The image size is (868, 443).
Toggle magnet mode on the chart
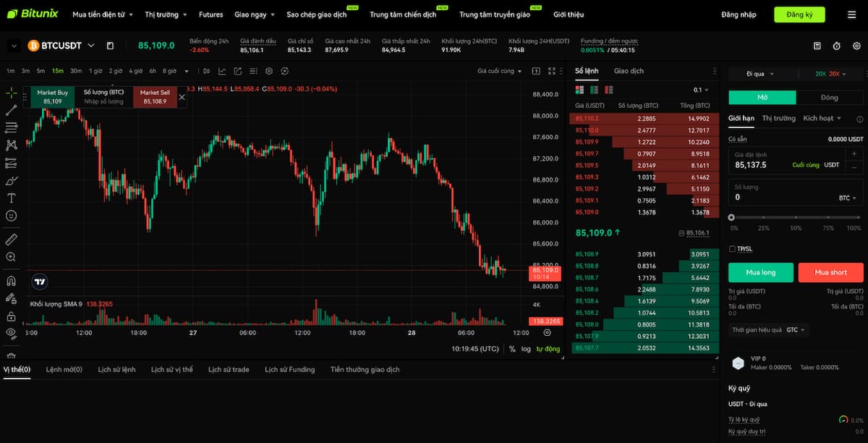tap(11, 281)
